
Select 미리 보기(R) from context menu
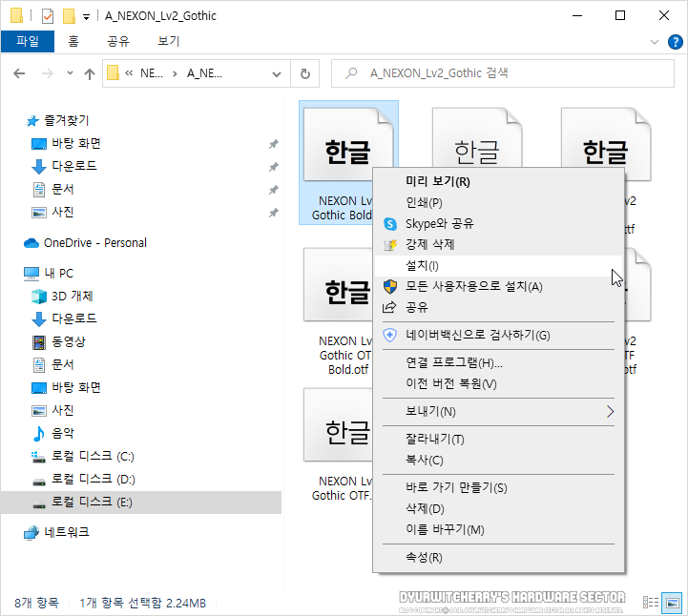498,181
